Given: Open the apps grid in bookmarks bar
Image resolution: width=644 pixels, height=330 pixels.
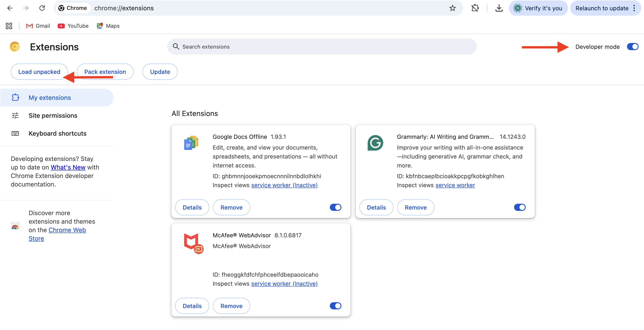Looking at the screenshot, I should [9, 26].
